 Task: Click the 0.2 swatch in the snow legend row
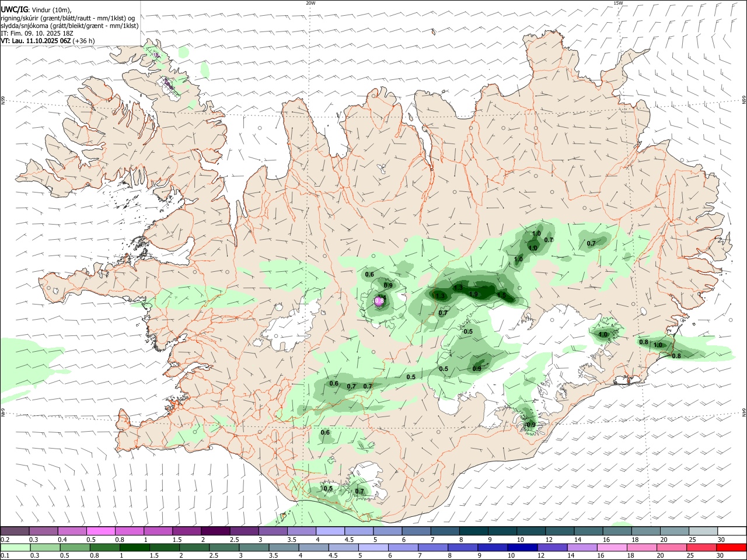[x=15, y=531]
